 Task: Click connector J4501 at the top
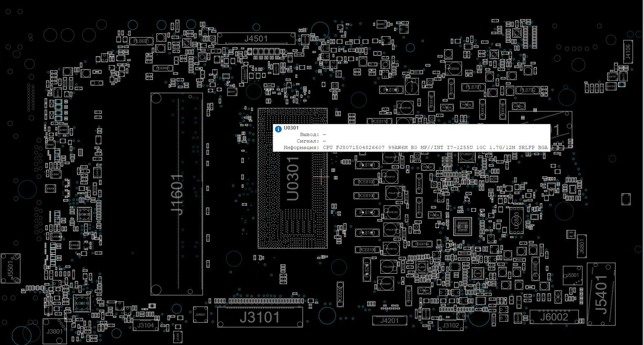point(256,39)
